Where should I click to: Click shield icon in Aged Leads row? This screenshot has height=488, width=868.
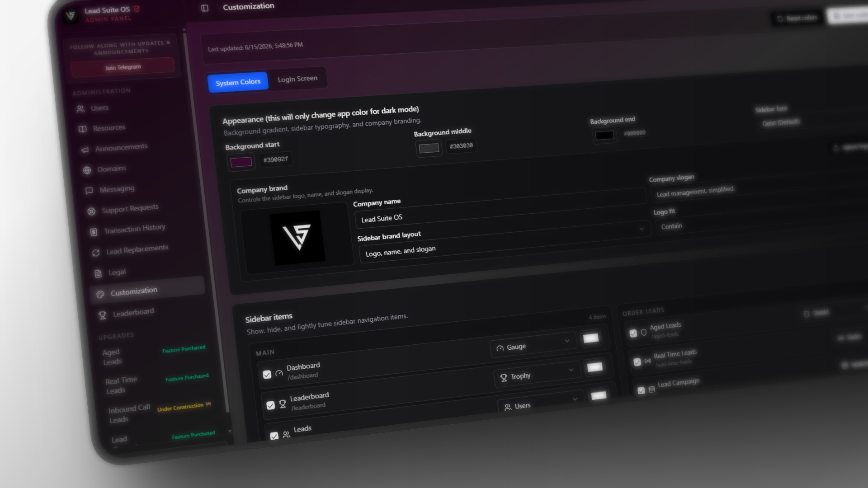644,332
